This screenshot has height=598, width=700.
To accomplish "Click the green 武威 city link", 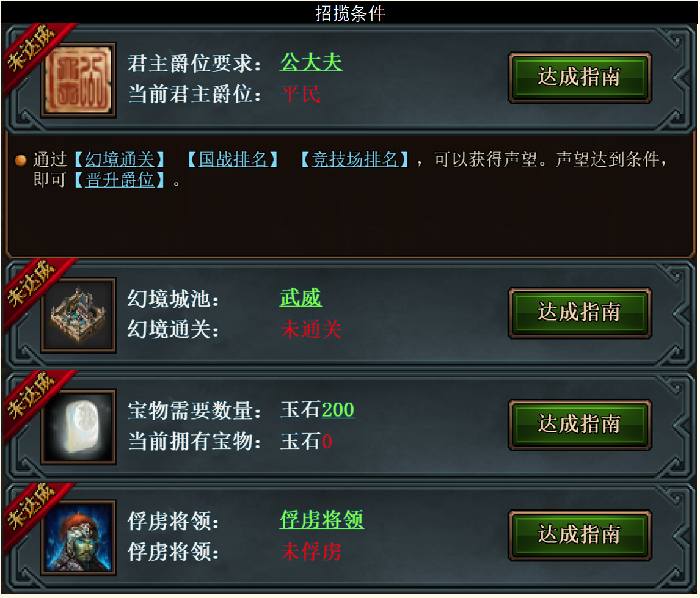I will pyautogui.click(x=301, y=297).
